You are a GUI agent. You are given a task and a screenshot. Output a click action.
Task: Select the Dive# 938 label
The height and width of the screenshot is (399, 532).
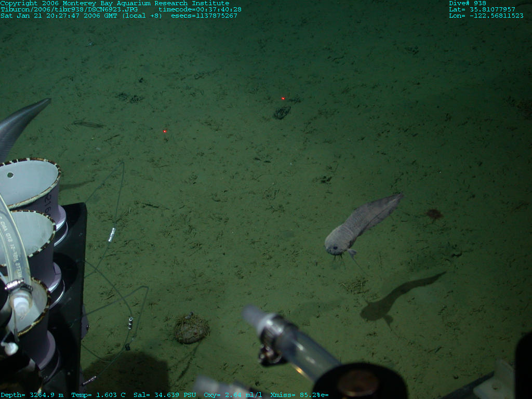coord(468,3)
